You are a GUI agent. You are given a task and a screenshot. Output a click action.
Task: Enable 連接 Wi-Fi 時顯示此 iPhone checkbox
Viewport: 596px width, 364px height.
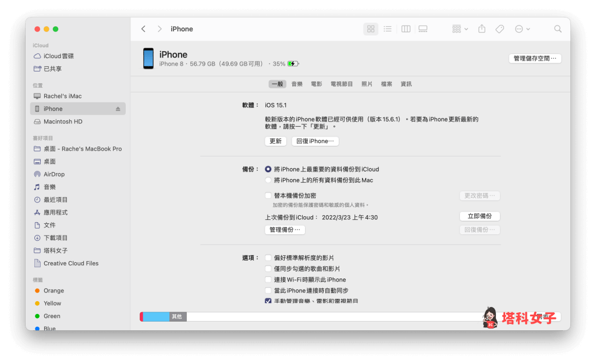(x=268, y=280)
